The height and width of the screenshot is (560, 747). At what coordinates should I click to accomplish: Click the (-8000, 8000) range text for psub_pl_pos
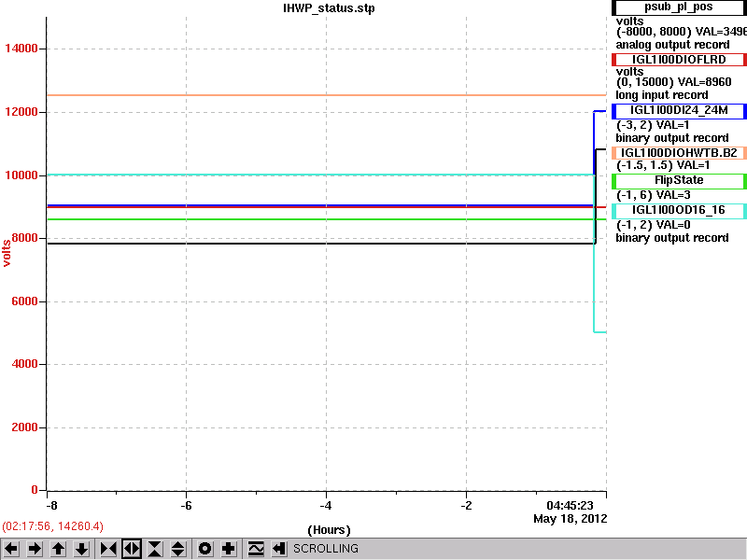coord(654,32)
